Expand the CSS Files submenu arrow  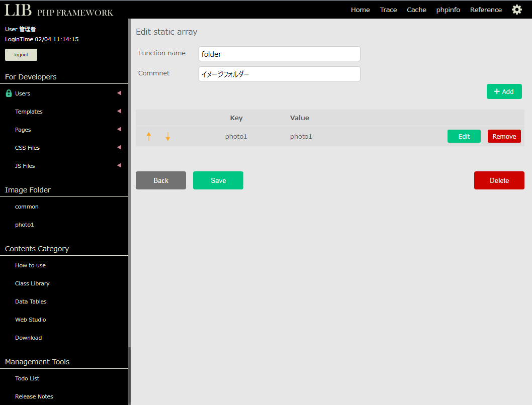click(x=119, y=147)
